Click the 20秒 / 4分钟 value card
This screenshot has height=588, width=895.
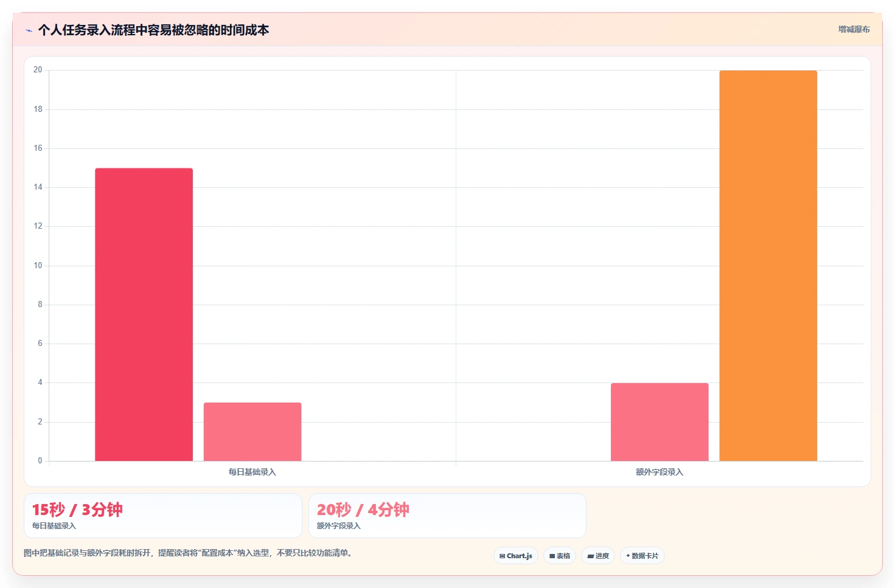(447, 516)
